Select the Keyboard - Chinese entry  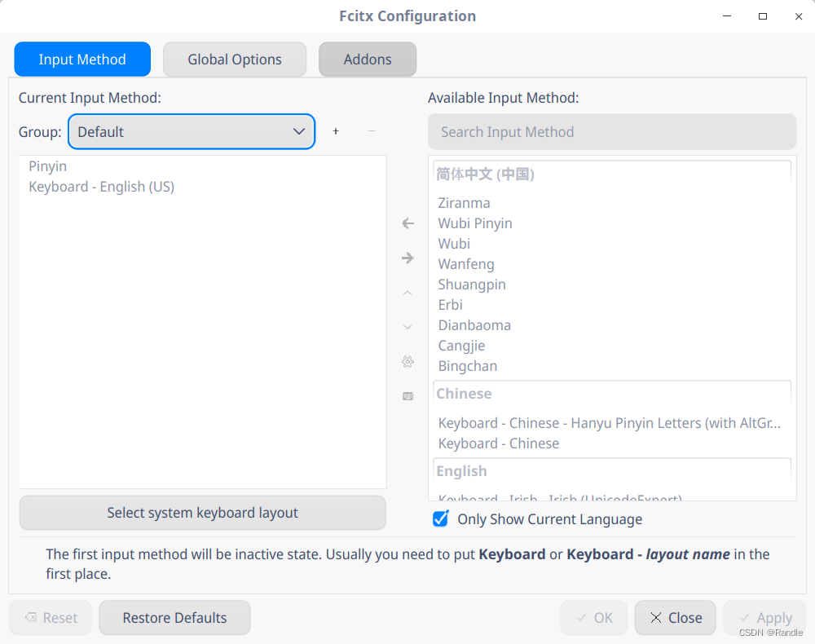coord(612,443)
